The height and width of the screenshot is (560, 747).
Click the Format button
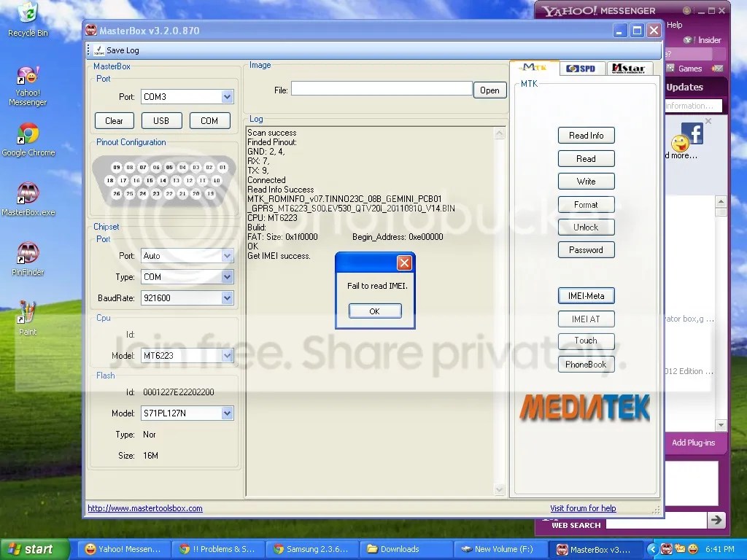click(x=586, y=205)
